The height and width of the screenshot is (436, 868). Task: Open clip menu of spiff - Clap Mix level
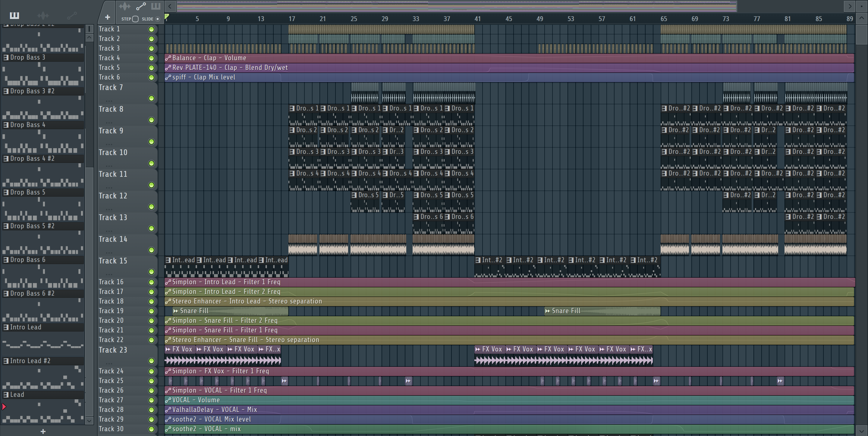pos(168,77)
